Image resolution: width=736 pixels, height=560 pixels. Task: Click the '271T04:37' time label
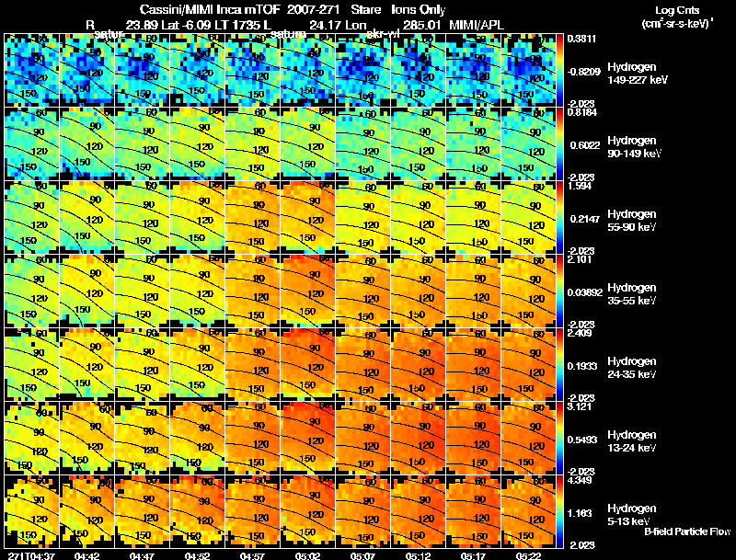(31, 555)
